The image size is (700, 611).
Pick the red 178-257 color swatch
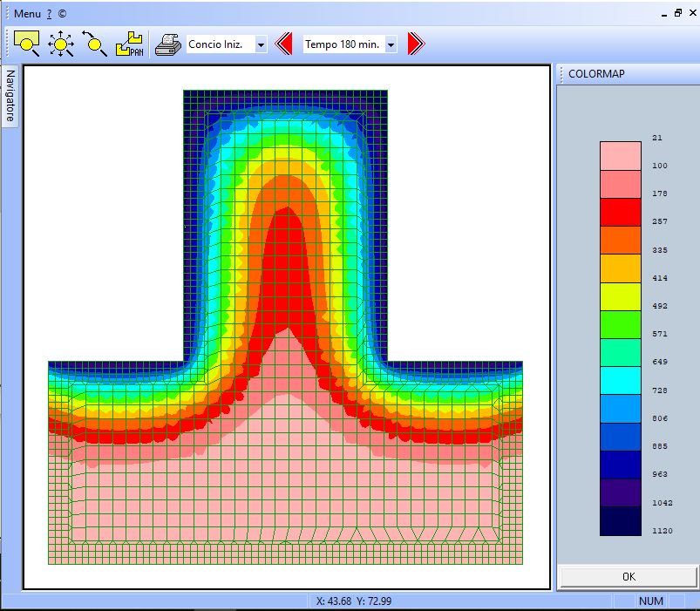pos(621,212)
